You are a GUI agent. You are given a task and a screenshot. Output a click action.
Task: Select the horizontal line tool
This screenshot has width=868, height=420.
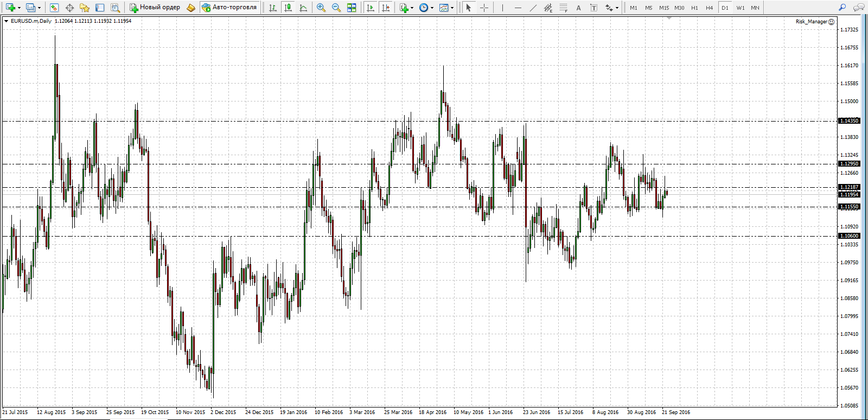518,8
